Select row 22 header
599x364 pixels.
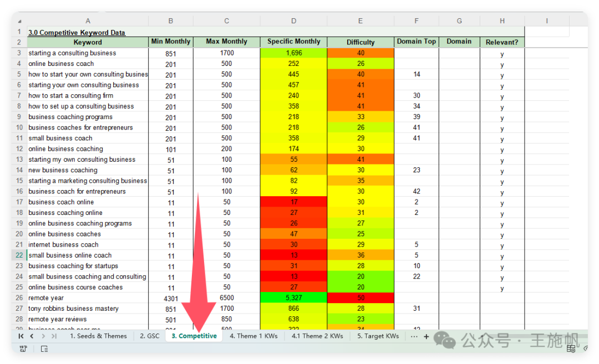pyautogui.click(x=19, y=255)
